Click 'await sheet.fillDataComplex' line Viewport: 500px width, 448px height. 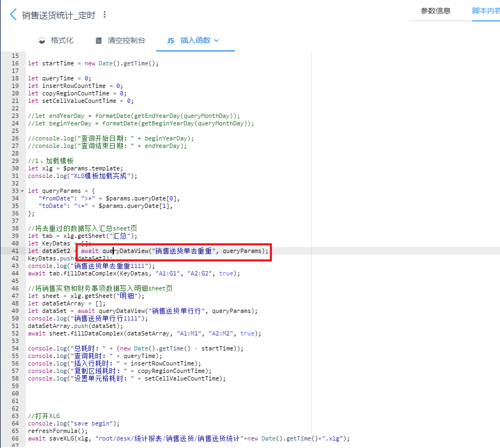[x=144, y=333]
